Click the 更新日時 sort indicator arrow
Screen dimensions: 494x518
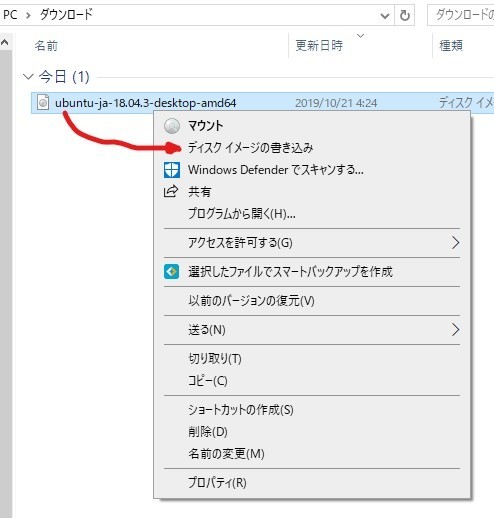point(360,35)
